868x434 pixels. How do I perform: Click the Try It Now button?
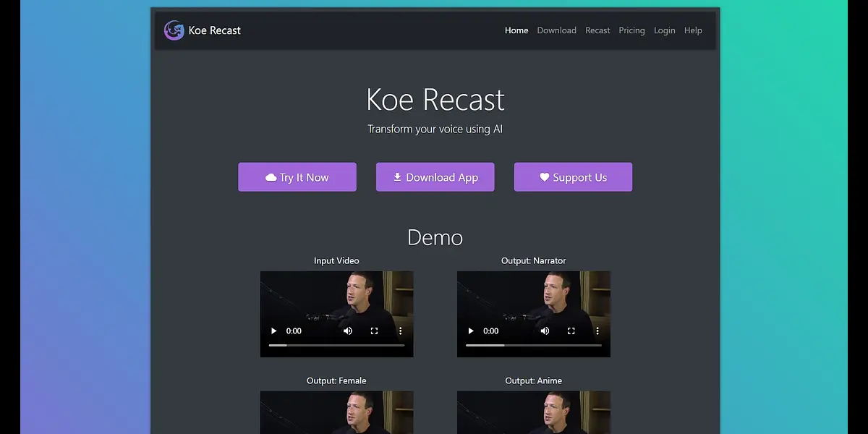[297, 177]
